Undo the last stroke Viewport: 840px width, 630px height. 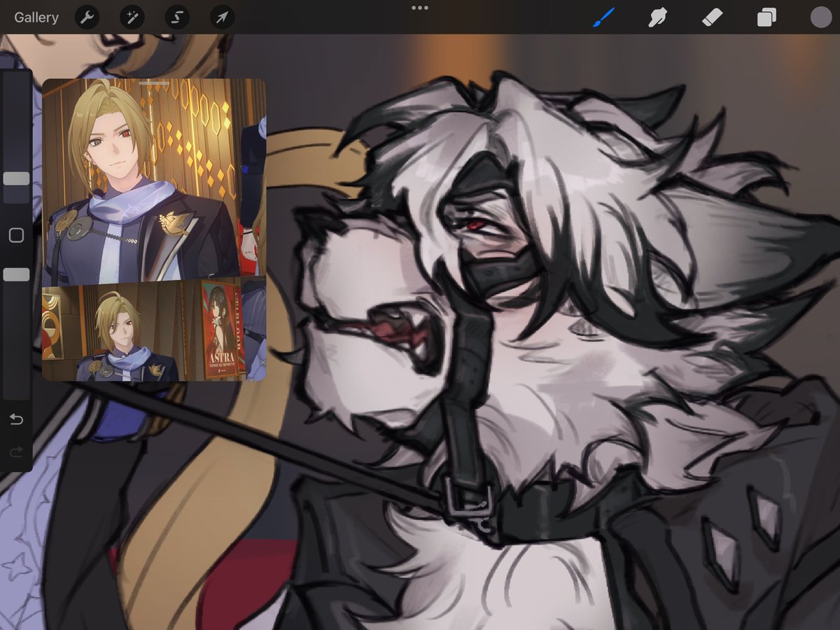click(16, 420)
